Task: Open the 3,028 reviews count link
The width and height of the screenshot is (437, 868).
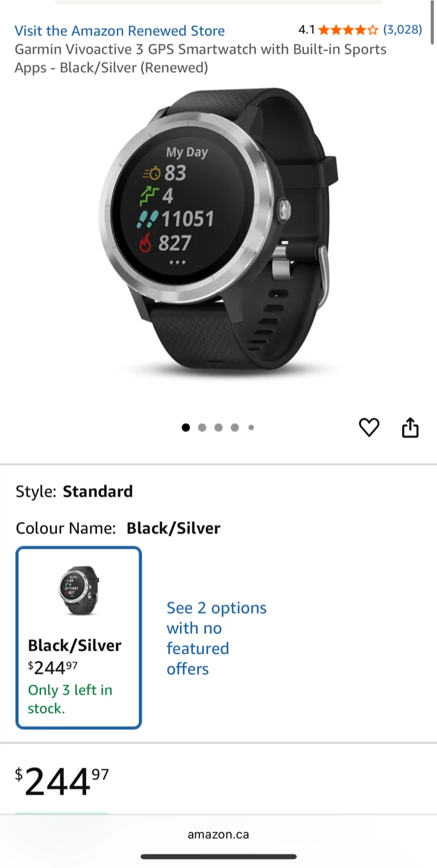Action: [x=403, y=30]
